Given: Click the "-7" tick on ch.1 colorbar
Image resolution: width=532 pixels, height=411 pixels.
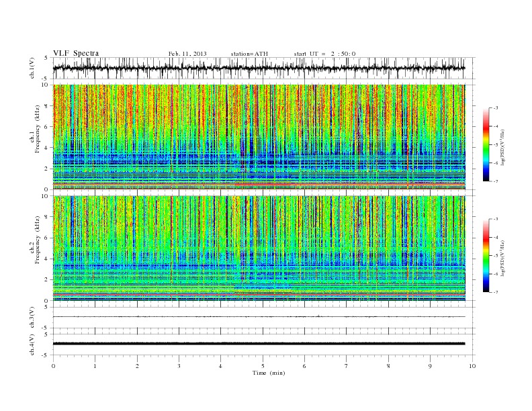Looking at the screenshot, I should 496,181.
